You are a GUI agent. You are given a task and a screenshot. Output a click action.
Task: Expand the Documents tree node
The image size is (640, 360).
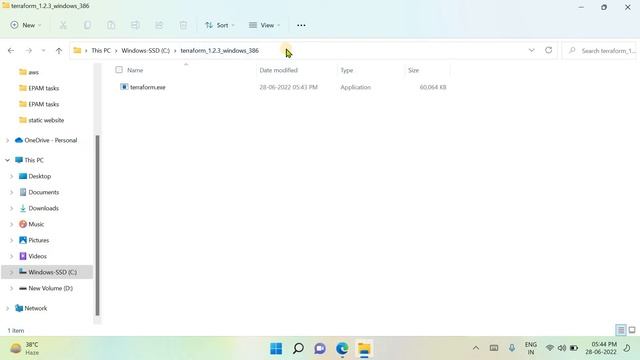tap(11, 192)
